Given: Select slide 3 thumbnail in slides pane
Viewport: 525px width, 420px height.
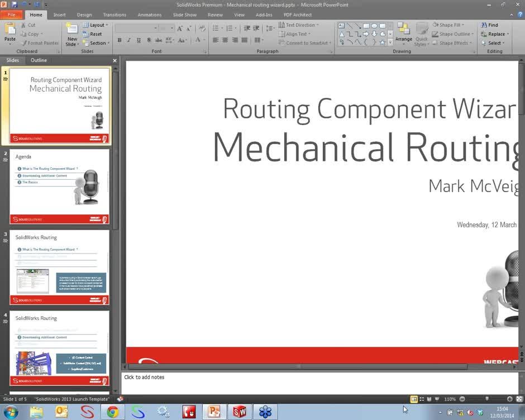Looking at the screenshot, I should pos(59,268).
